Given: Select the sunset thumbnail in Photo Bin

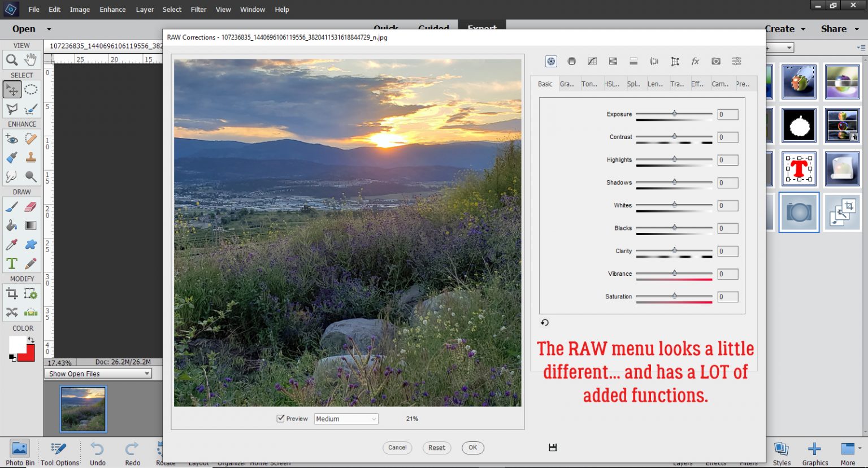Looking at the screenshot, I should coord(83,408).
